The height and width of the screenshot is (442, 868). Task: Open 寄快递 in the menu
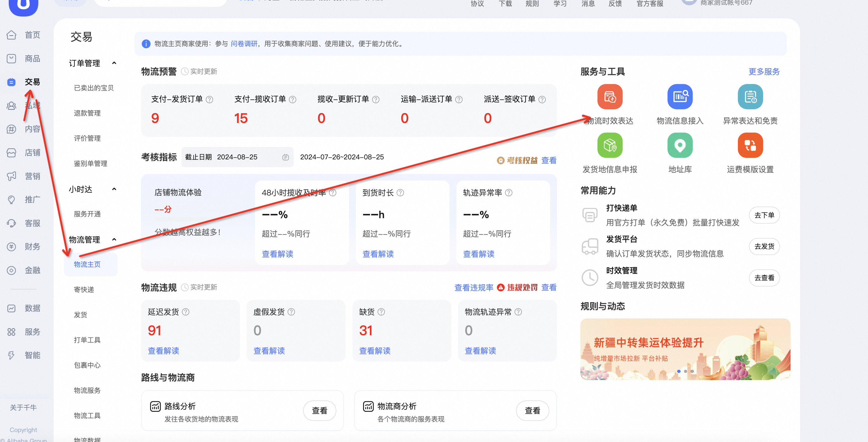coord(84,290)
